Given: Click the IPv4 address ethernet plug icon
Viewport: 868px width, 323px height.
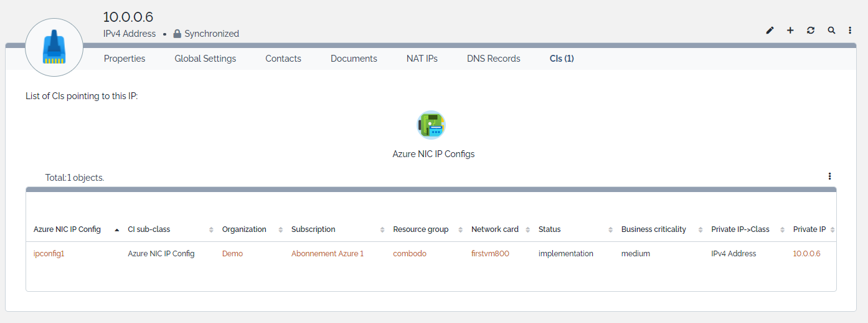Looking at the screenshot, I should [x=54, y=47].
